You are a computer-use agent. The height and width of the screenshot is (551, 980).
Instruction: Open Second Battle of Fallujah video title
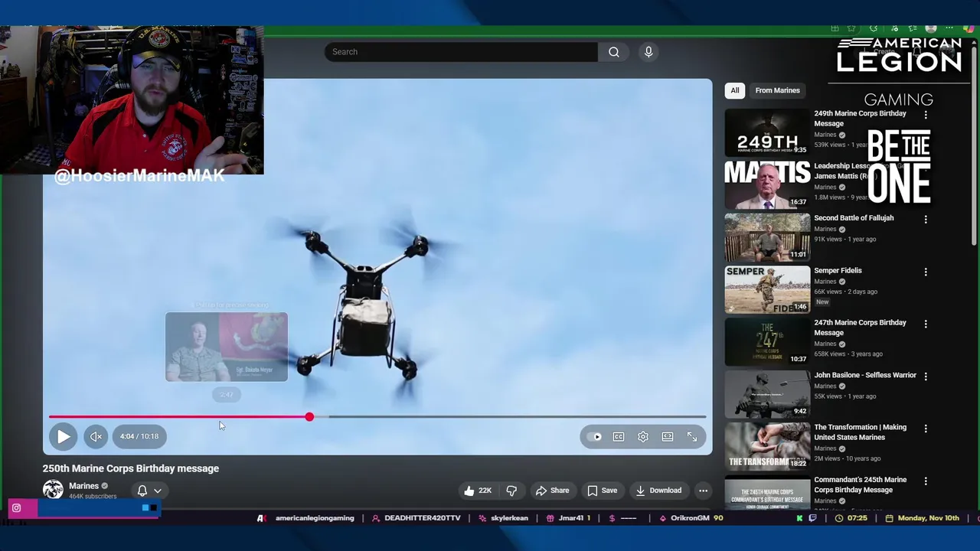click(x=854, y=218)
